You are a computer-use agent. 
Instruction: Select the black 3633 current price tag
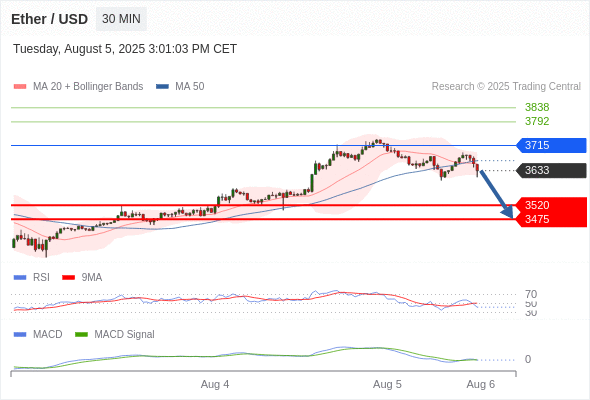(x=551, y=170)
